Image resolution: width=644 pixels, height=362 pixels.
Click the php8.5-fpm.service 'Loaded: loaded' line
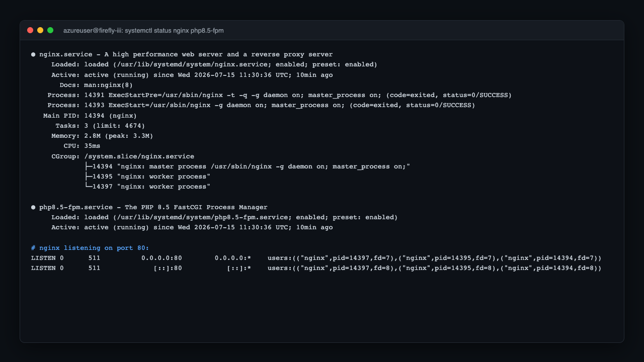coord(224,217)
